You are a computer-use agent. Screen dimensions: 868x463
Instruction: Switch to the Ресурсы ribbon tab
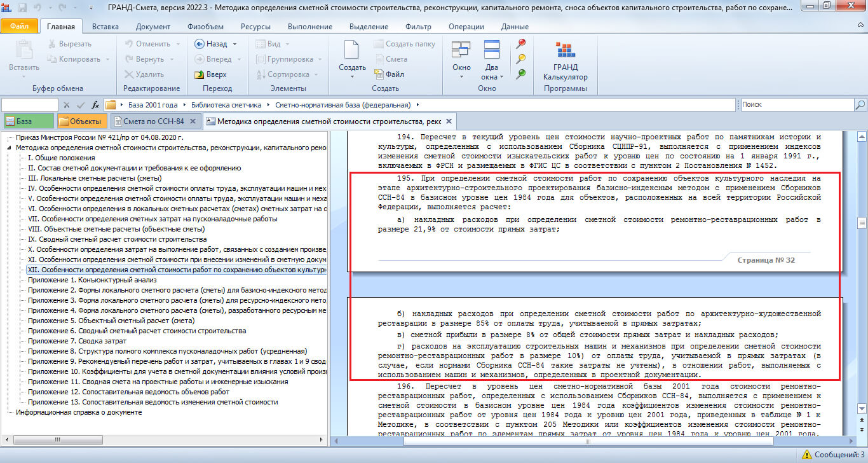pos(255,27)
